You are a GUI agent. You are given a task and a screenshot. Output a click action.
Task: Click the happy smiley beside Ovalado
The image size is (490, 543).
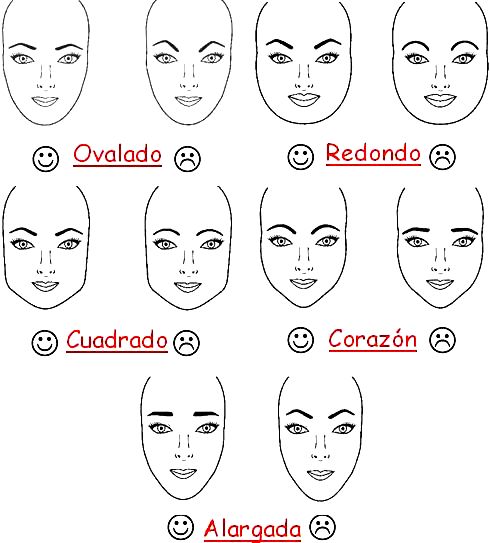pyautogui.click(x=46, y=159)
